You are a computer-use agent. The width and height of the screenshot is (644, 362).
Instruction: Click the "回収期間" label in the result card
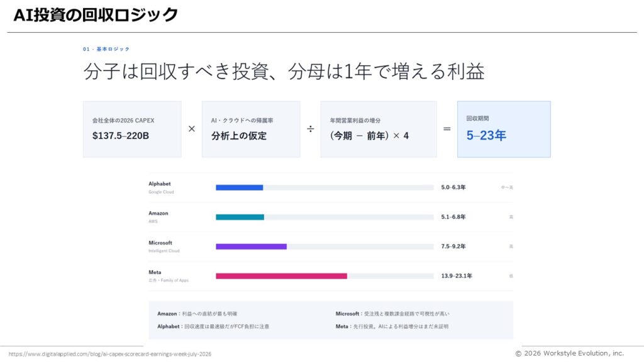[477, 118]
